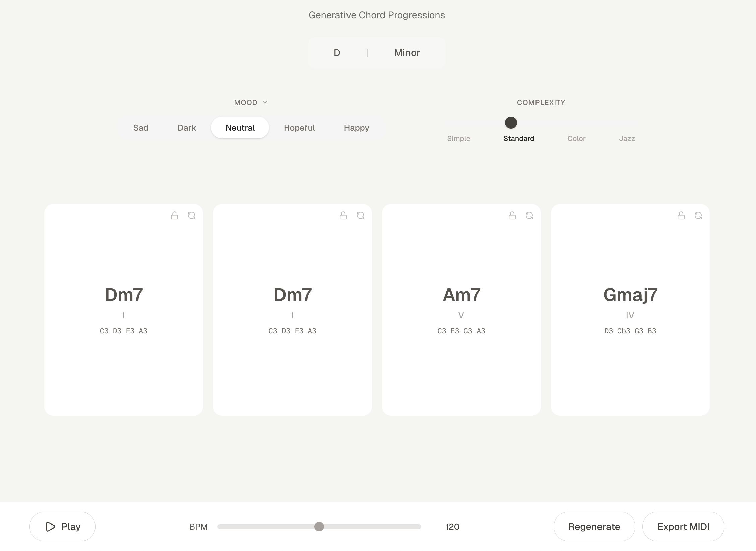Select the Hopeful mood
The image size is (756, 551).
pos(299,128)
